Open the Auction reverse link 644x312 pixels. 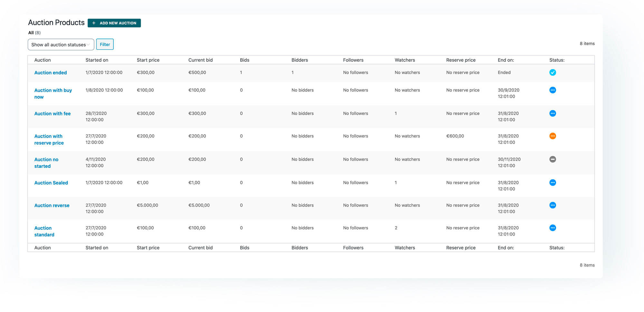coord(52,205)
